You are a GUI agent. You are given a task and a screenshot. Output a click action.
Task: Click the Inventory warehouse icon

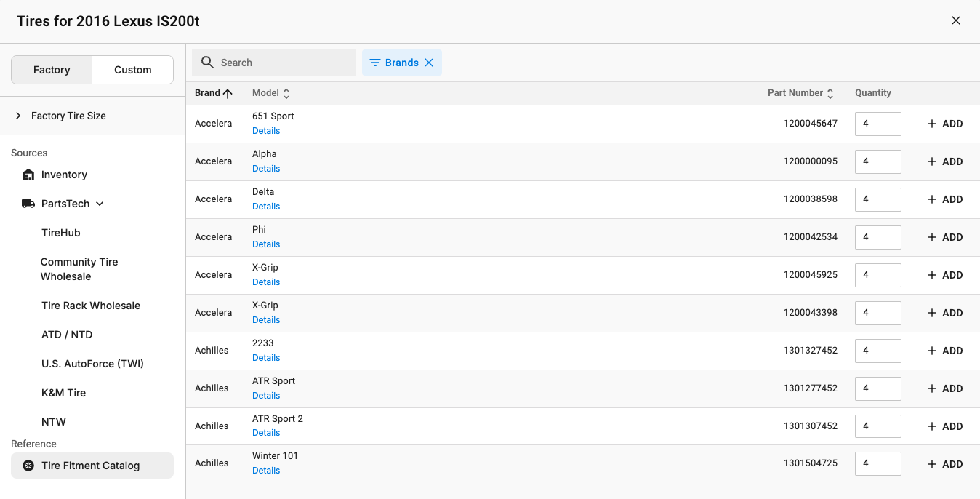tap(28, 175)
